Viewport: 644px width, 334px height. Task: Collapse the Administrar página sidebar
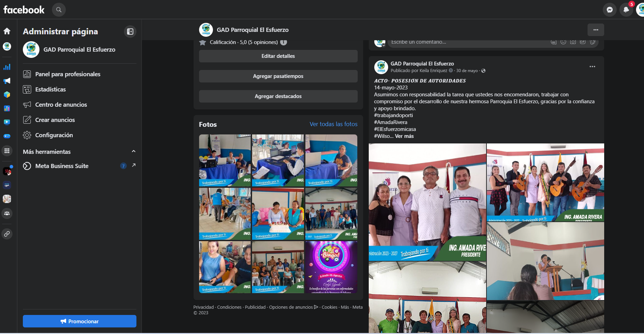pos(130,32)
